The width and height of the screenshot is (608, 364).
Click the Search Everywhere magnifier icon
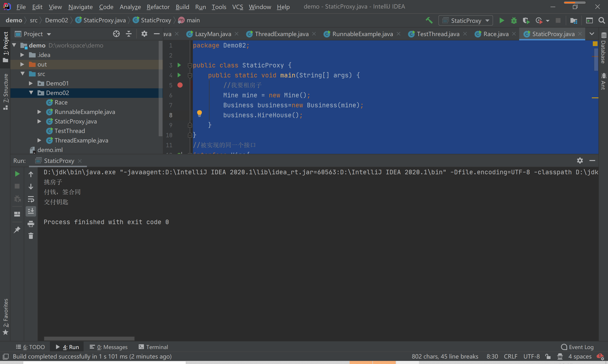602,20
